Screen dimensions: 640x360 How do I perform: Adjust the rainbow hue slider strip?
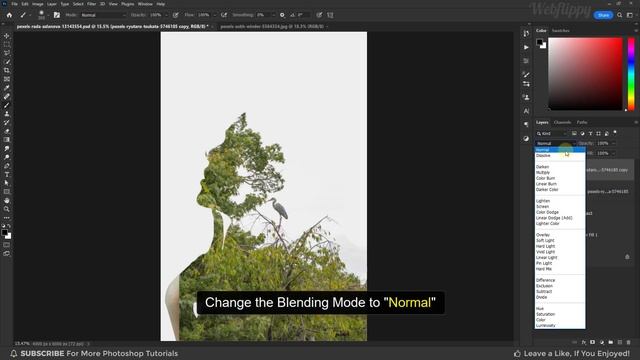point(631,73)
